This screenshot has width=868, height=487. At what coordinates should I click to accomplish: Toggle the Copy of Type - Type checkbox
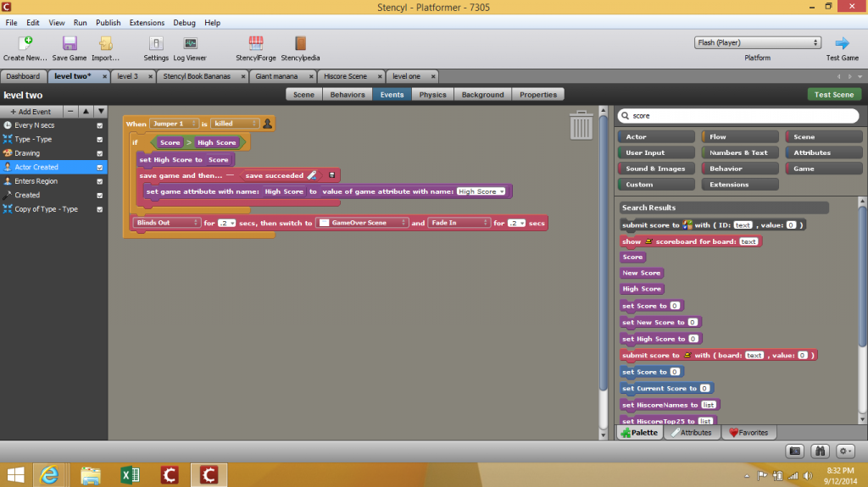(x=100, y=209)
